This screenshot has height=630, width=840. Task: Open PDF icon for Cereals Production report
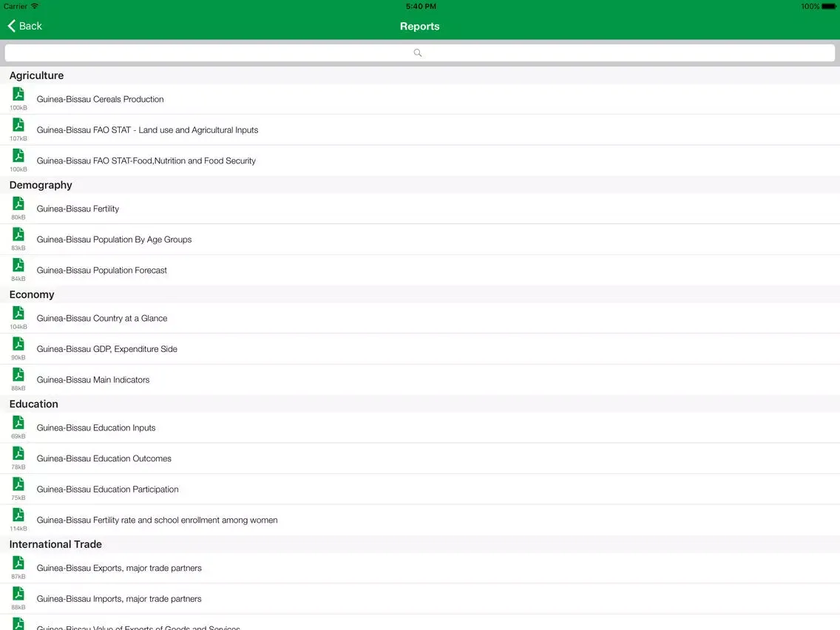(x=18, y=95)
